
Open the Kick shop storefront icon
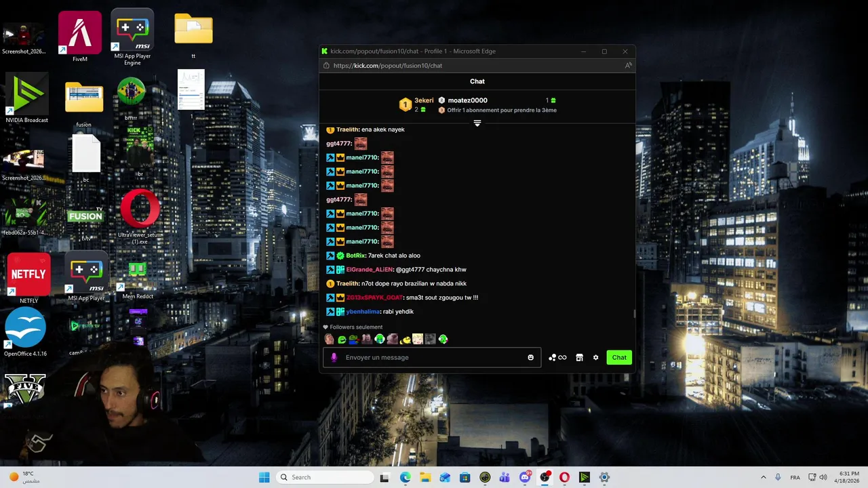click(x=579, y=357)
